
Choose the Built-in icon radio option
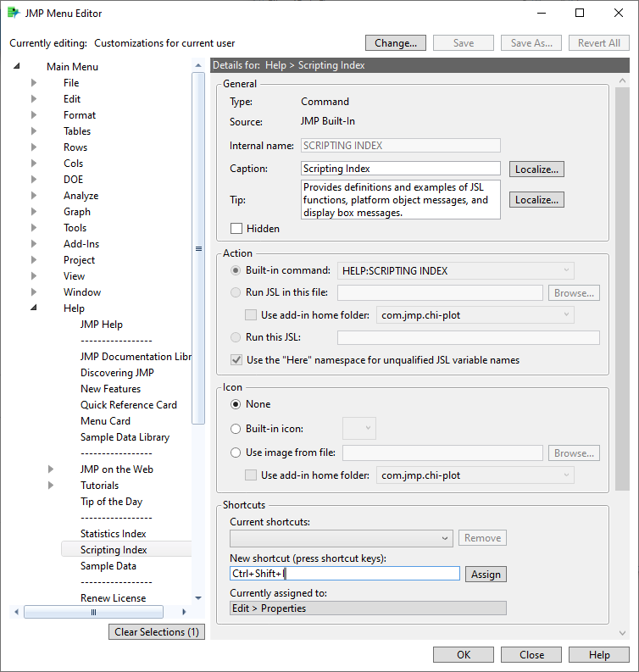click(236, 429)
